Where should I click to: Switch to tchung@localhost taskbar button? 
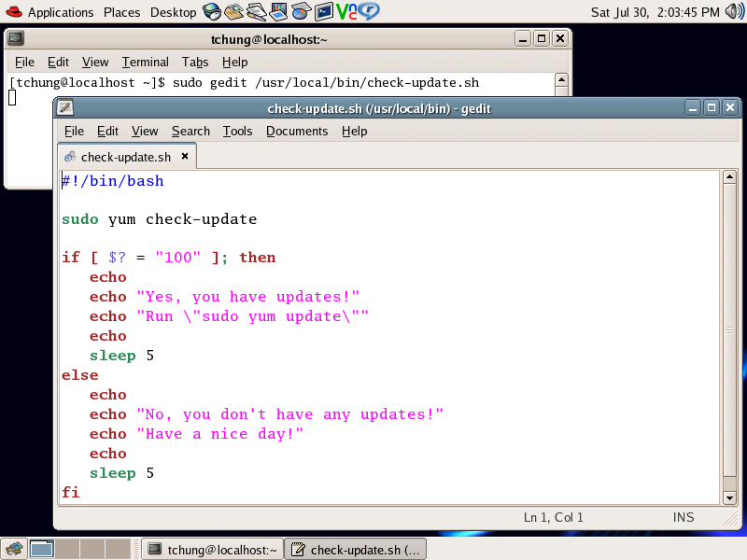point(213,550)
